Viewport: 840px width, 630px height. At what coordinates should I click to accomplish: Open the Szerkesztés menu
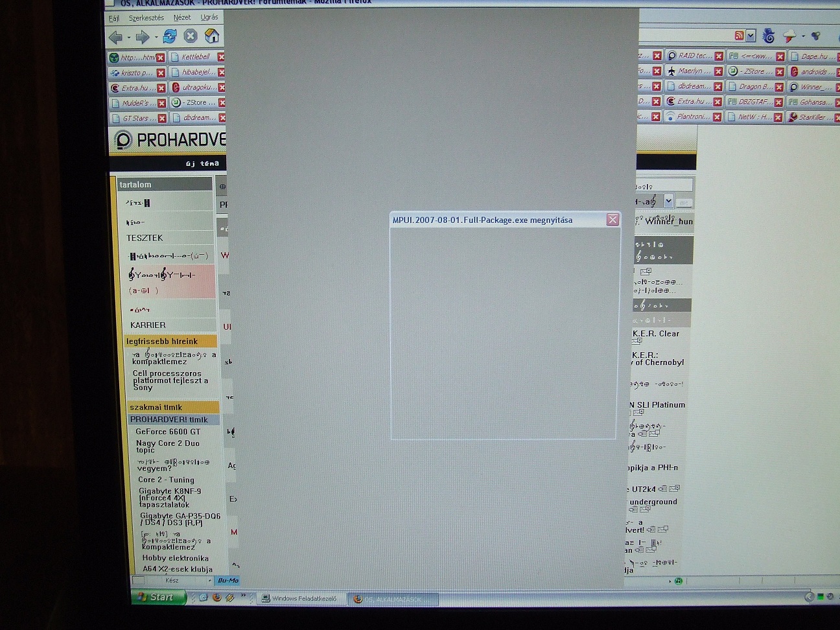pyautogui.click(x=146, y=18)
